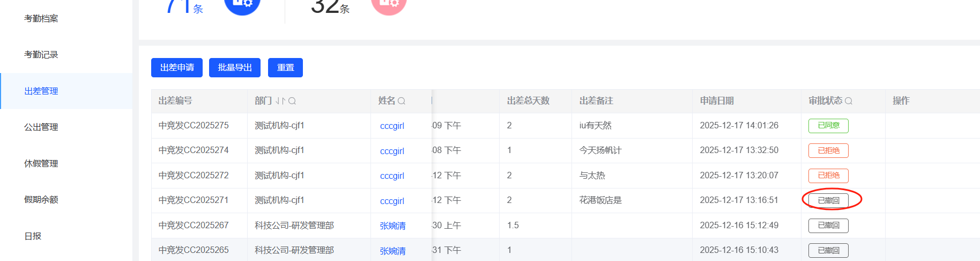Open the pink statistics settings icon
The width and height of the screenshot is (980, 261).
[x=389, y=4]
